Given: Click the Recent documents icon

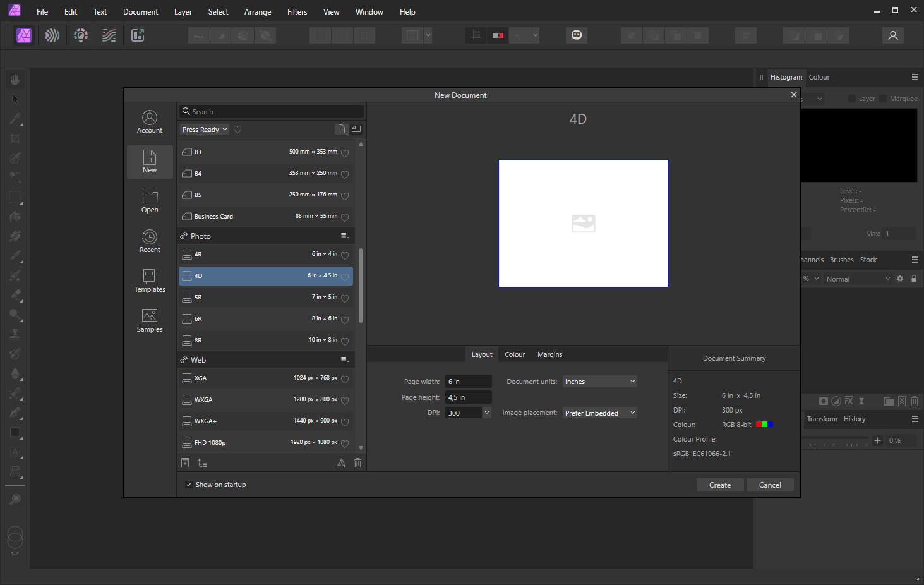Looking at the screenshot, I should pyautogui.click(x=150, y=241).
